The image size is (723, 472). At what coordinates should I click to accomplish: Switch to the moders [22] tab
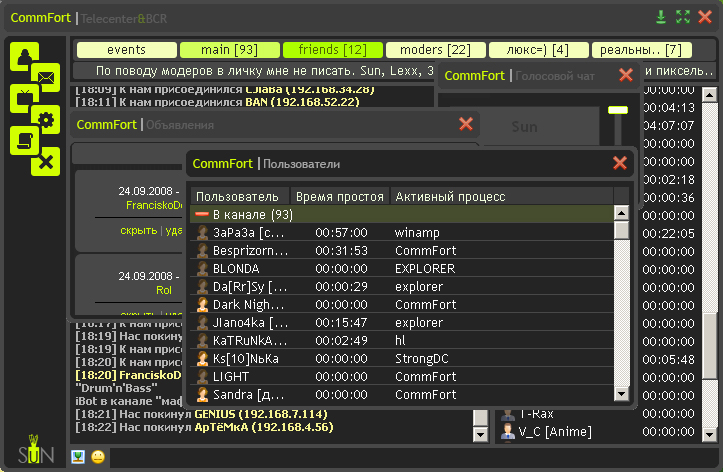(x=436, y=50)
